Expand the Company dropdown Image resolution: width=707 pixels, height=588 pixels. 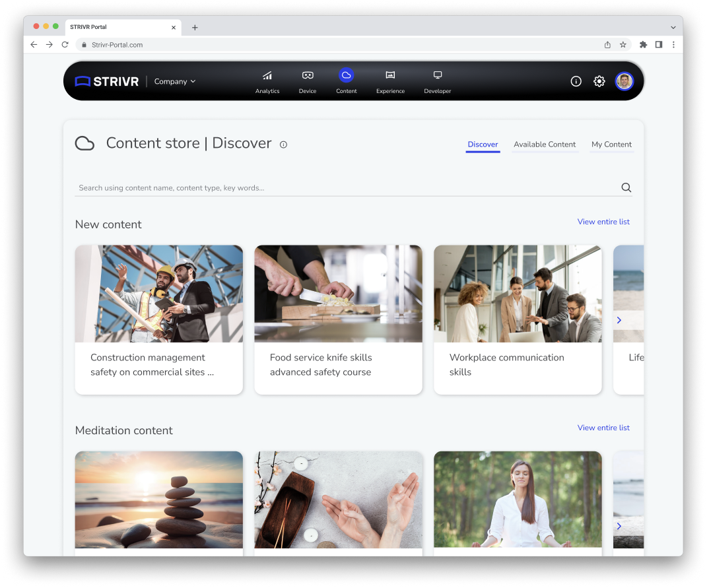[x=175, y=81]
